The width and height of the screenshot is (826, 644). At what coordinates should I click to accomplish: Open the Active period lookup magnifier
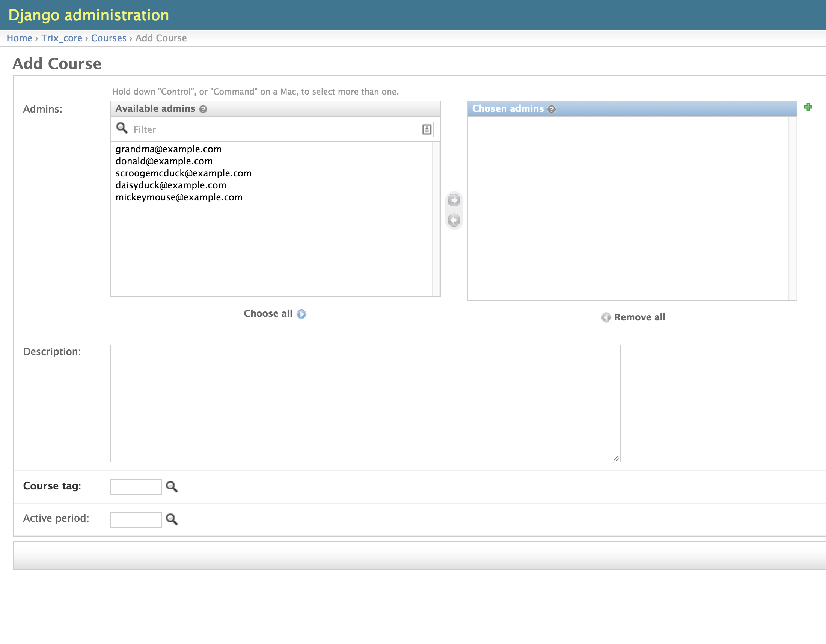(172, 520)
